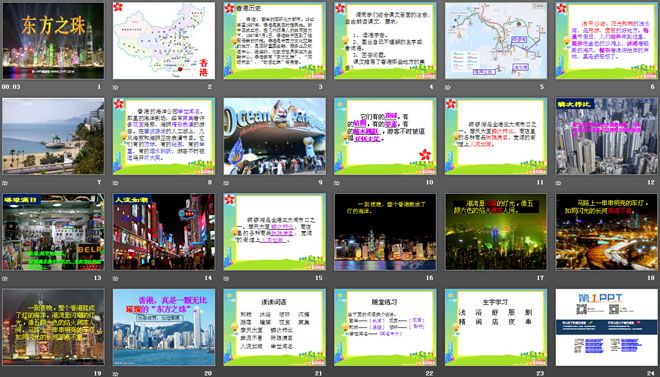Click the transition star beneath Ocean Park slide 9

click(226, 183)
